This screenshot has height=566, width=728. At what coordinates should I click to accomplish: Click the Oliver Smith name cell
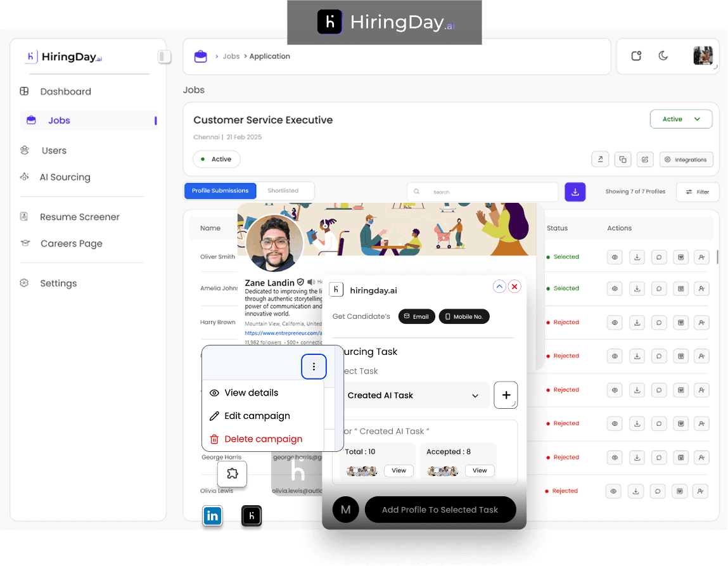coord(217,257)
